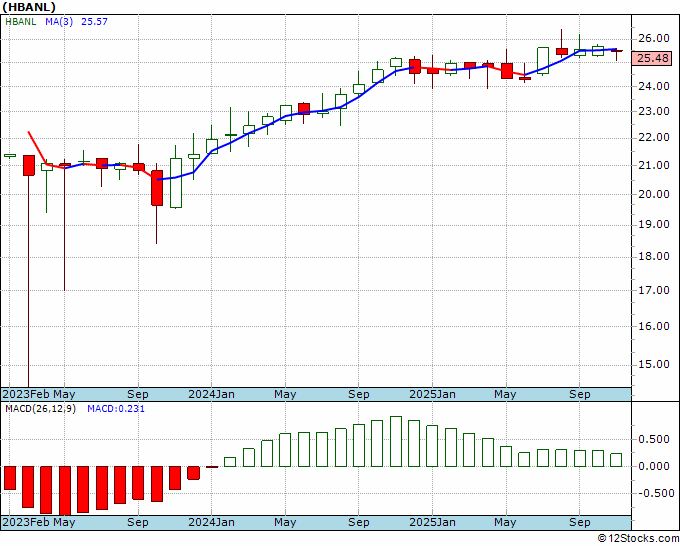
Task: Click 2024Jan on the price chart time axis
Action: click(x=211, y=394)
